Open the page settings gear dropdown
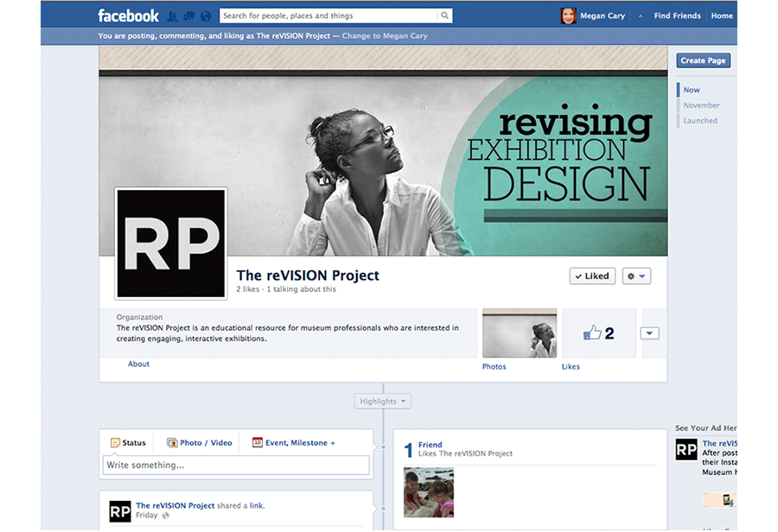This screenshot has height=532, width=778. [636, 276]
